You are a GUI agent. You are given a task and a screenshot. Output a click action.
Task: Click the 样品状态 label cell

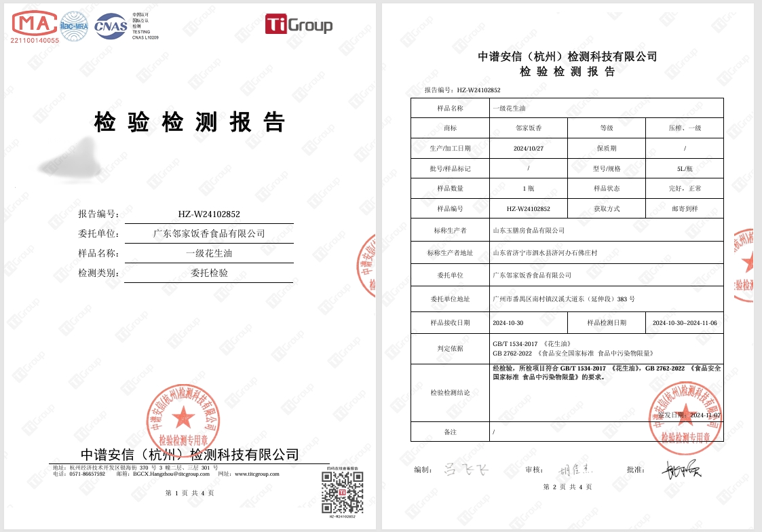click(x=607, y=189)
